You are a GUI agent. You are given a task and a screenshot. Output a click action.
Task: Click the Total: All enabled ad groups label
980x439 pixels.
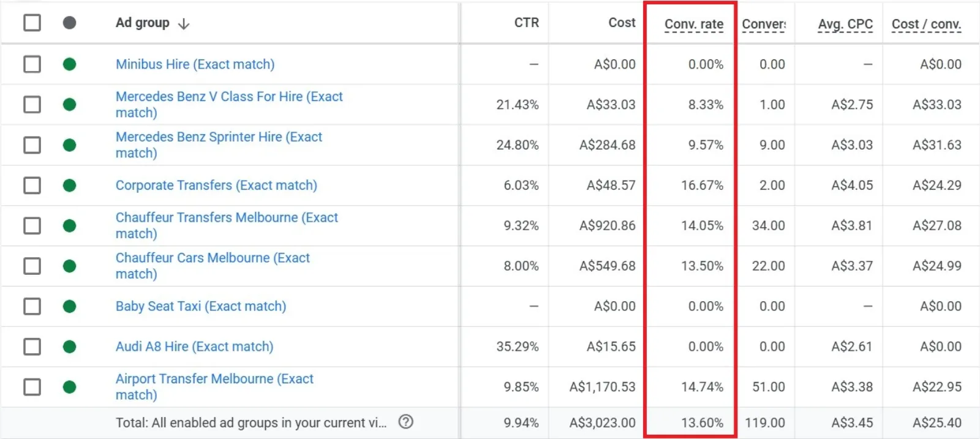click(251, 422)
